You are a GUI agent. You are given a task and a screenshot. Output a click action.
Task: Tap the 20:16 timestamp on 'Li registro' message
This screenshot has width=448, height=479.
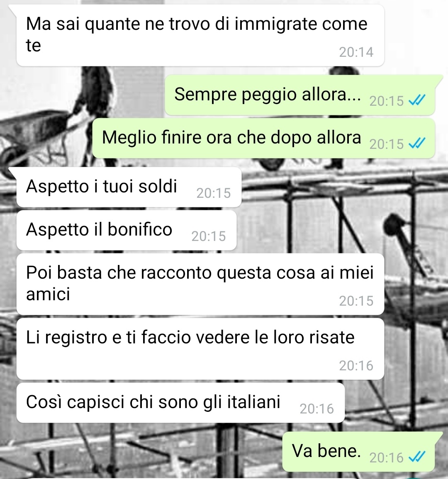356,366
